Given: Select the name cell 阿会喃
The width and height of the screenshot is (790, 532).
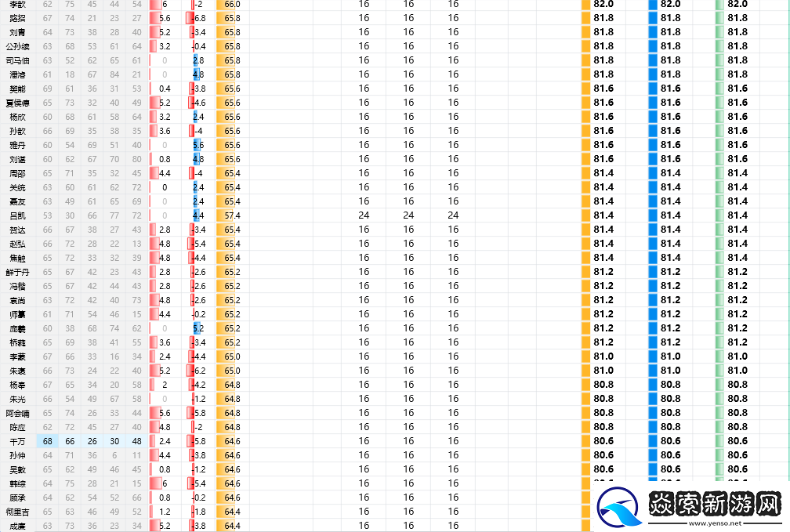Looking at the screenshot, I should (17, 413).
